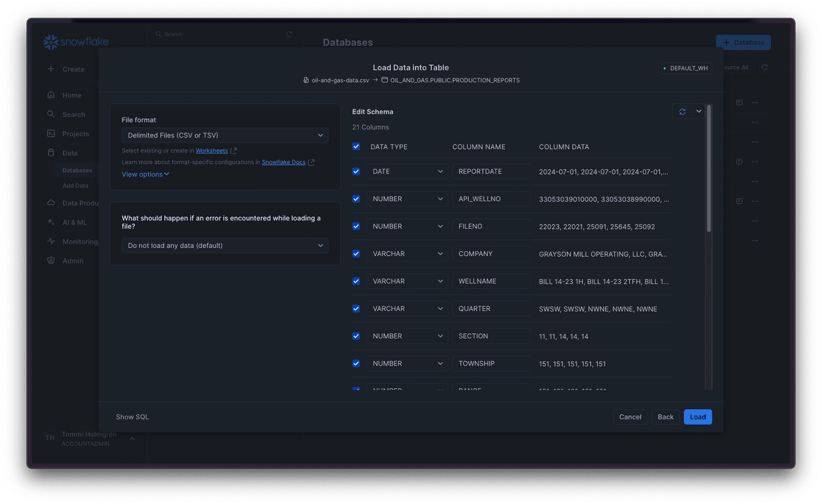Select Add Data in the sidebar

click(x=75, y=185)
